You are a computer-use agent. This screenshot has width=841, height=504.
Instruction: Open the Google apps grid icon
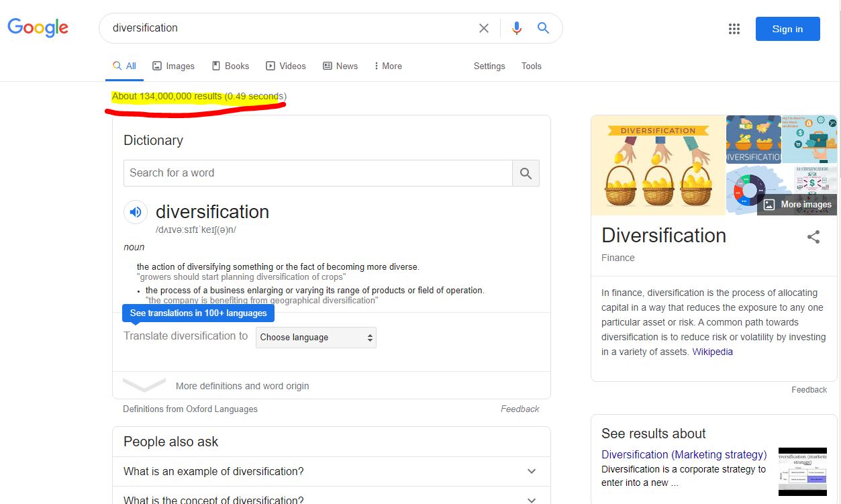pos(734,29)
